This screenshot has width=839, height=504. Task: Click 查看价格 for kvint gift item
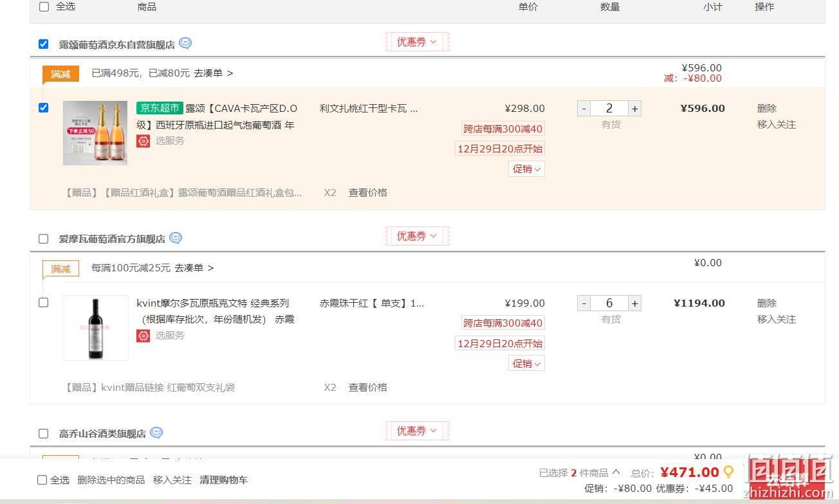[367, 388]
